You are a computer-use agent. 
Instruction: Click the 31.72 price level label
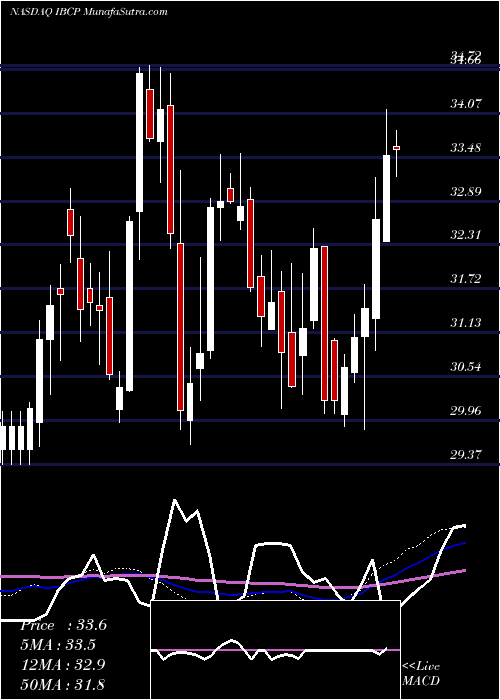click(466, 279)
